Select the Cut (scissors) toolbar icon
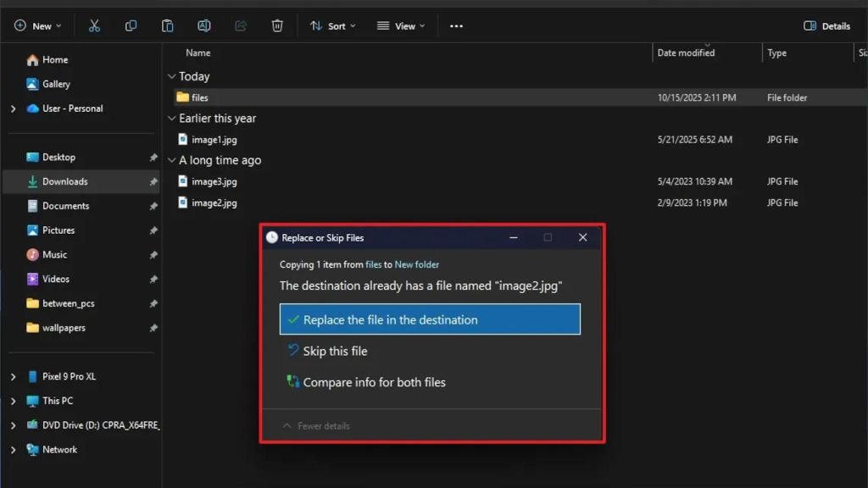 [x=95, y=25]
